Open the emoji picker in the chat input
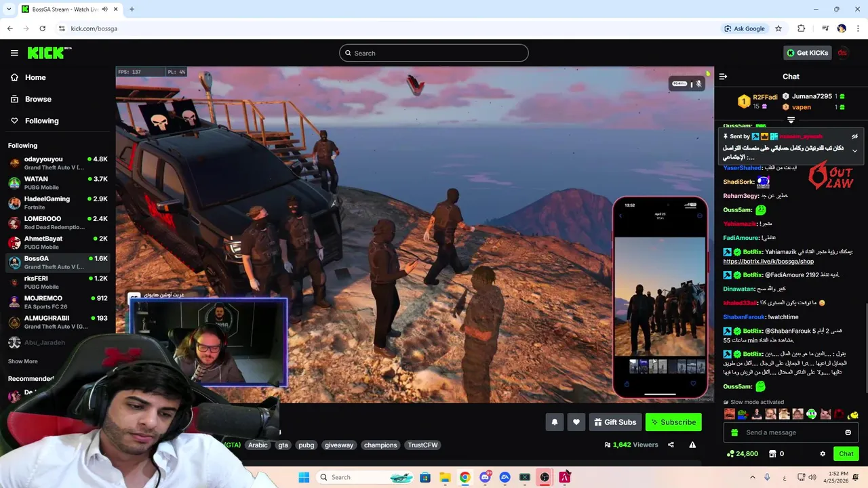Viewport: 868px width, 488px height. click(848, 432)
